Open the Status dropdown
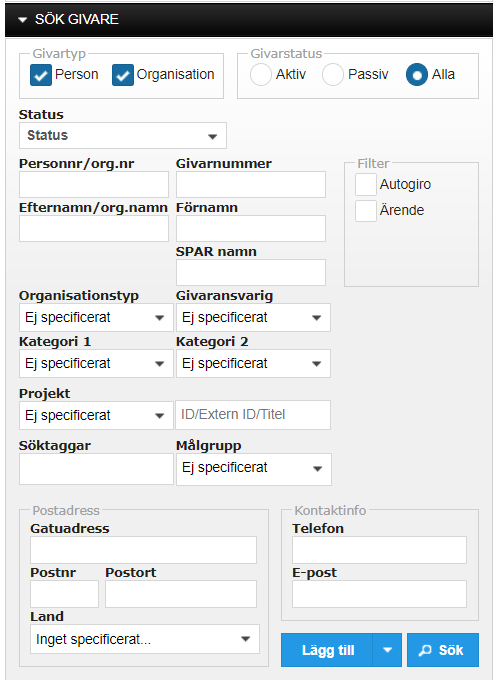Image resolution: width=495 pixels, height=680 pixels. [123, 135]
